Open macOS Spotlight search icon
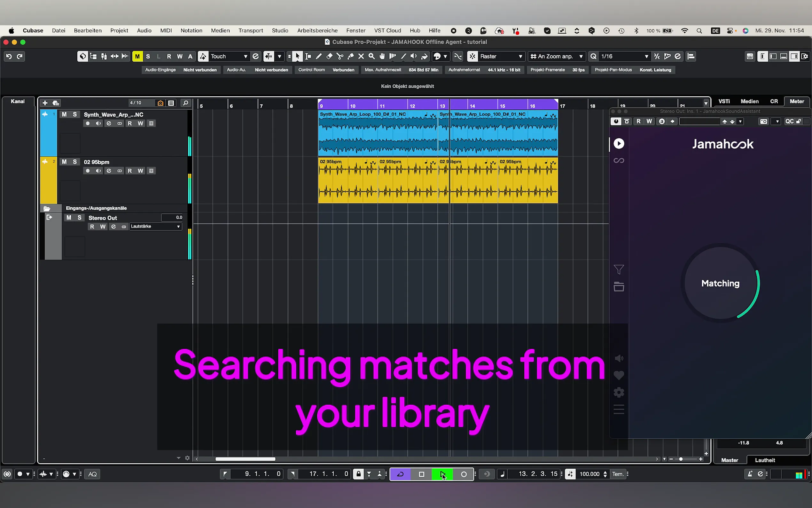Screen dimensions: 812x508 (x=699, y=31)
